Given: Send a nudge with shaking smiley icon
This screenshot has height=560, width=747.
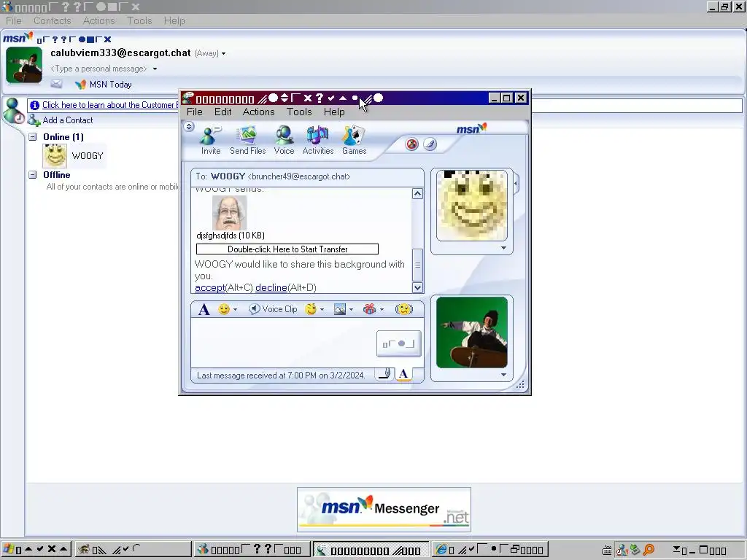Looking at the screenshot, I should tap(404, 309).
